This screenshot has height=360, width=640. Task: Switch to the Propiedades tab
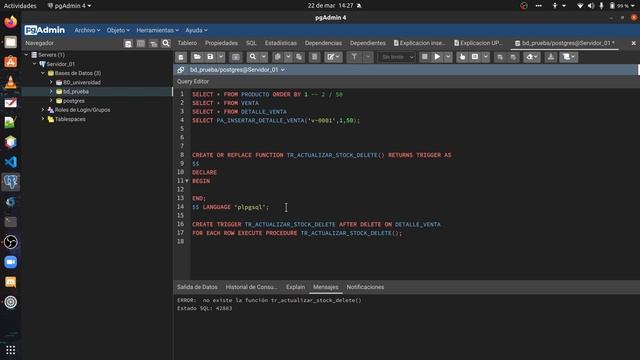tap(221, 43)
